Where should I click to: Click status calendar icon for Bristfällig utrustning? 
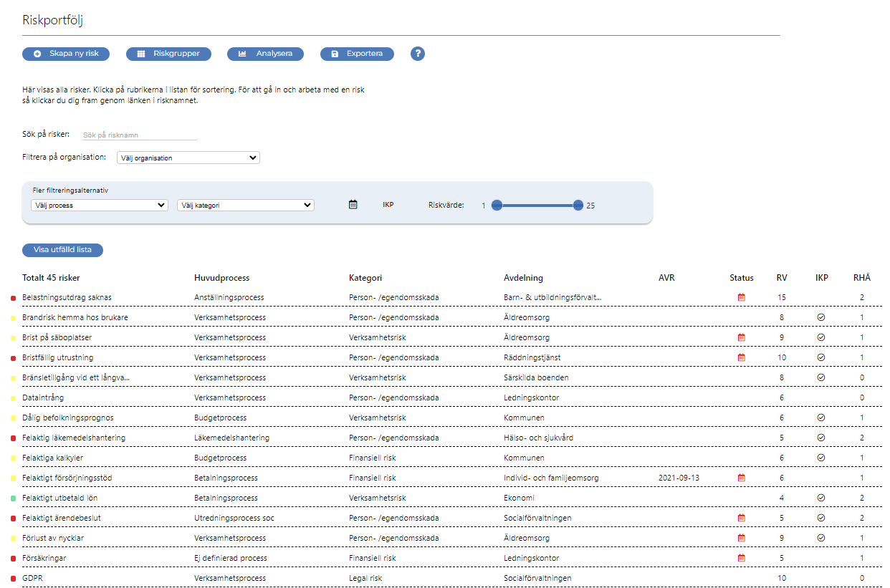(742, 357)
